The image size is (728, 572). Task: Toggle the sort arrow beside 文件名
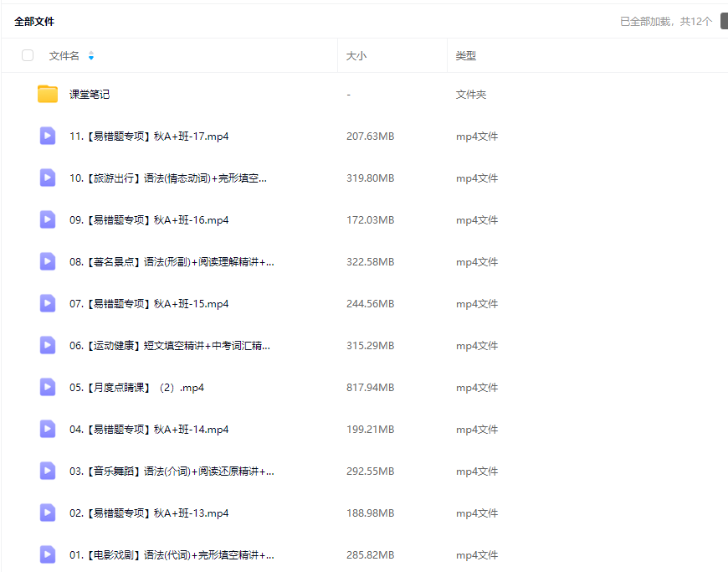91,56
